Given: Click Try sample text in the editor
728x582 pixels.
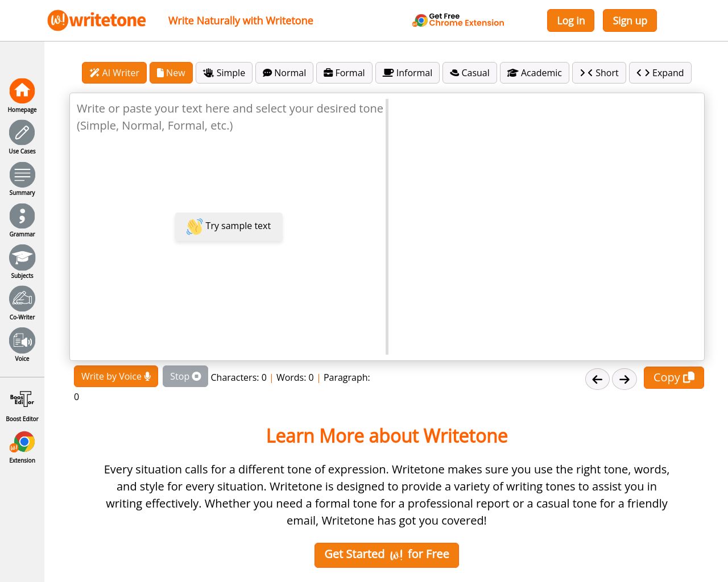Looking at the screenshot, I should tap(229, 226).
